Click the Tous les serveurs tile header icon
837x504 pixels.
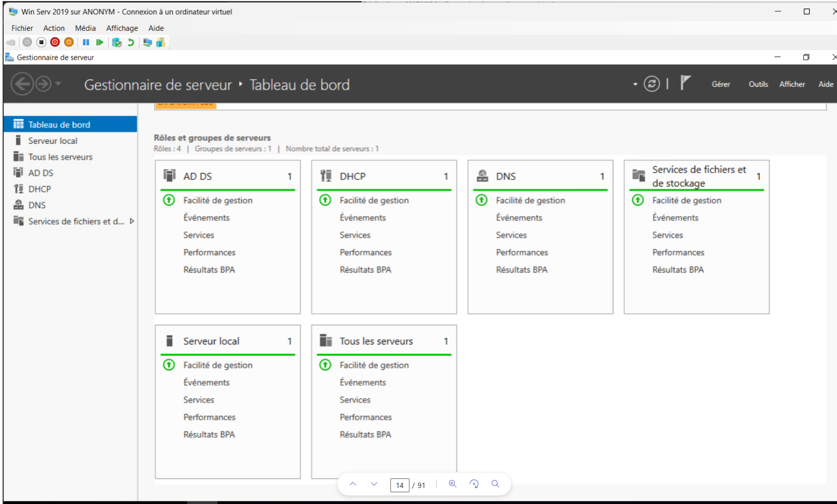pyautogui.click(x=326, y=340)
